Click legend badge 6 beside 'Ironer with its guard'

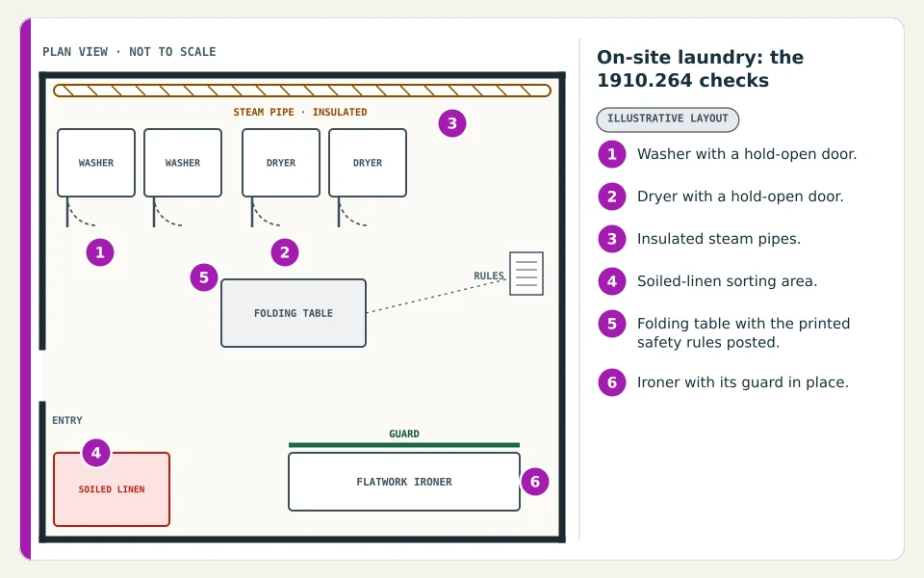tap(612, 382)
